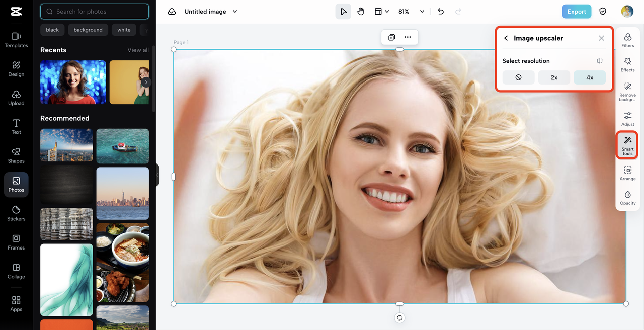Open the Adjust tool

(627, 119)
